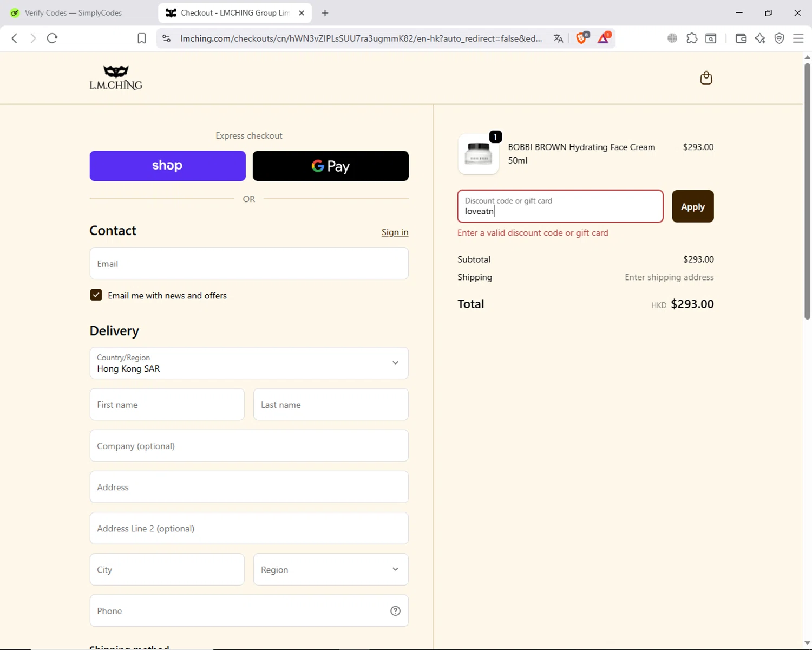Click the discount code input field
Viewport: 812px width, 650px height.
click(560, 206)
